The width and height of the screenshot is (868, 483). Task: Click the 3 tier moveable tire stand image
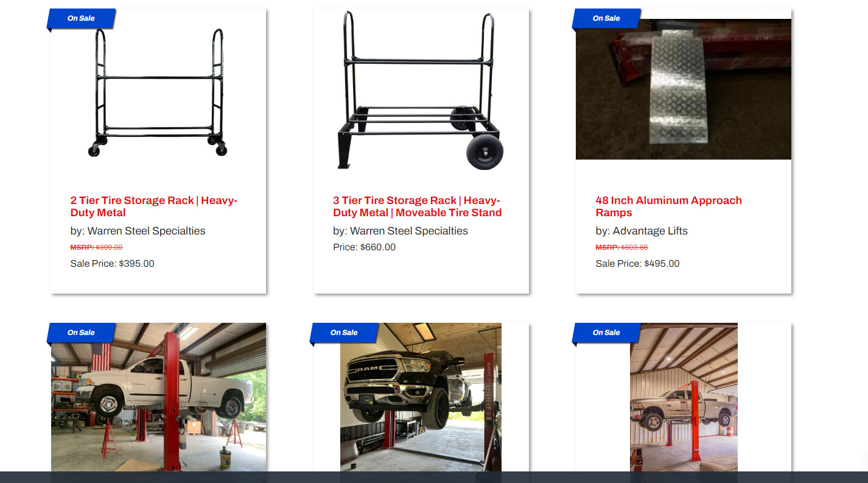pyautogui.click(x=421, y=90)
